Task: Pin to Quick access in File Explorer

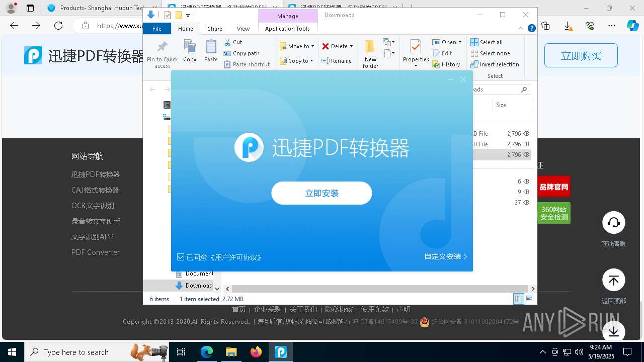Action: pos(162,54)
